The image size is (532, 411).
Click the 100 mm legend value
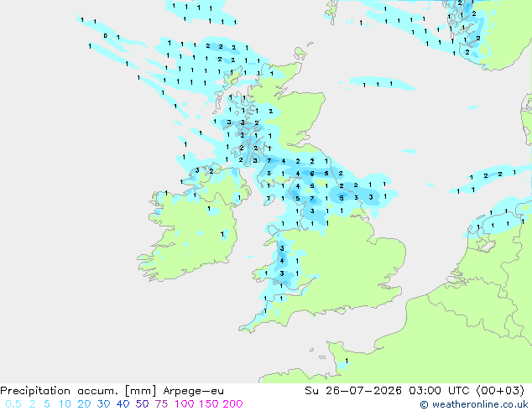(185, 404)
